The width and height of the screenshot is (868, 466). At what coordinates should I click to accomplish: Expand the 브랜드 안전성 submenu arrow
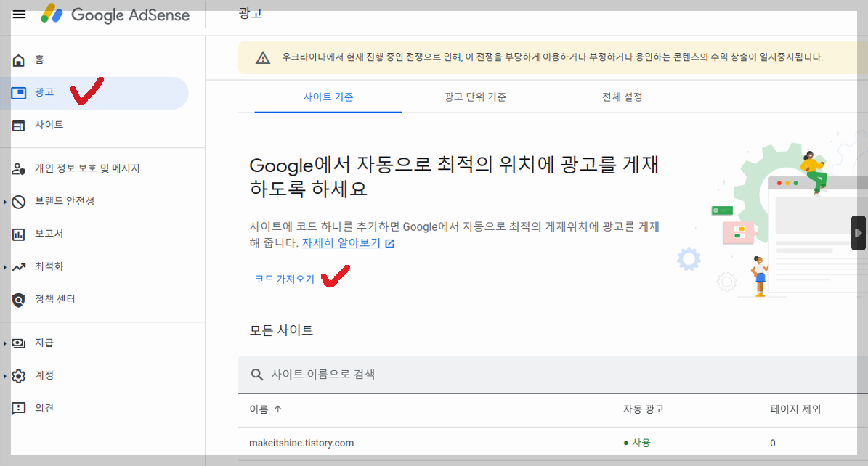(5, 202)
